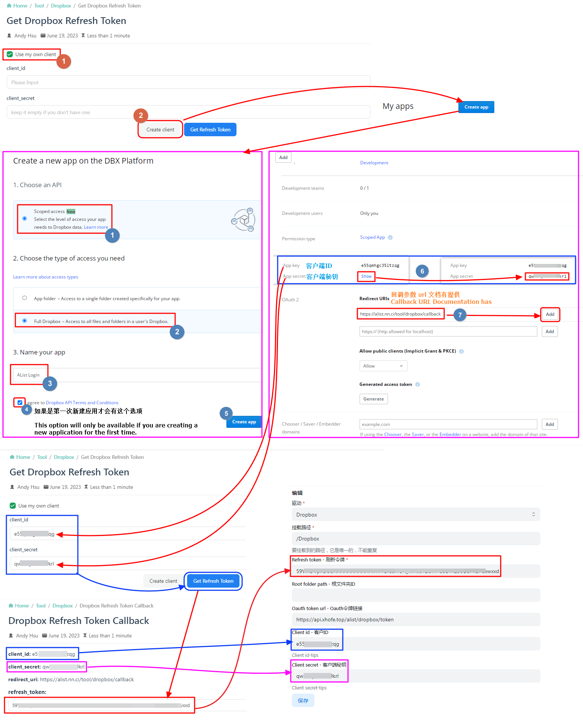This screenshot has width=583, height=728.
Task: Click Create app button beside My apps
Action: (x=476, y=107)
